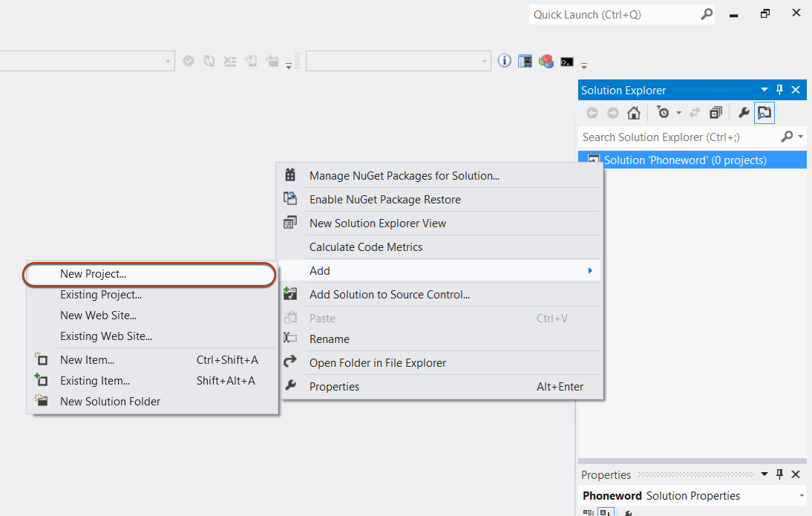Image resolution: width=812 pixels, height=516 pixels.
Task: Open the Solution Explorer window position dropdown
Action: click(x=764, y=90)
